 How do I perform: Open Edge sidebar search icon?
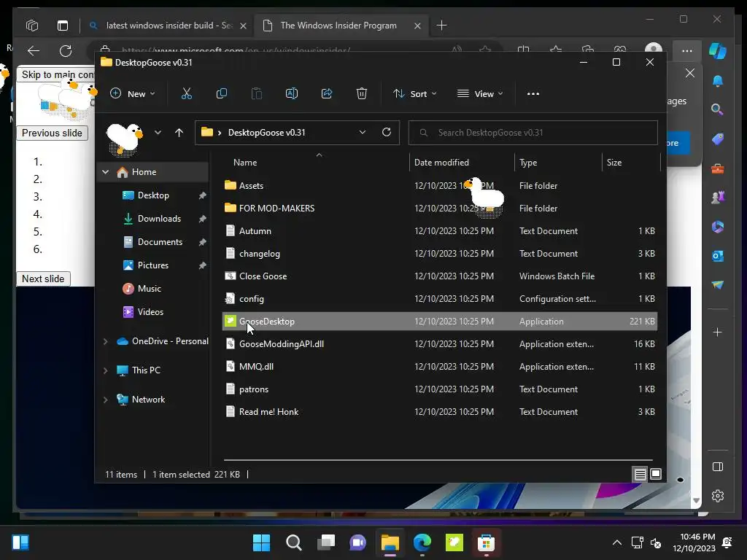718,109
